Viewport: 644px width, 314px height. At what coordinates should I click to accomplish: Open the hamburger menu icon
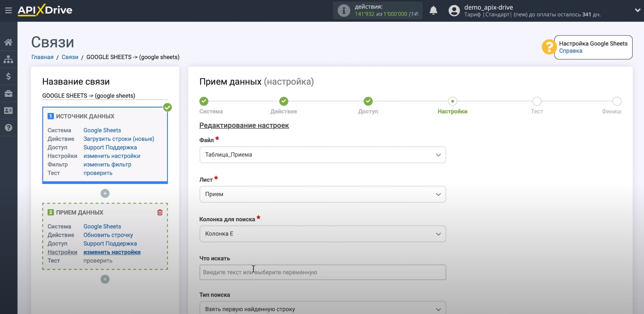(9, 11)
